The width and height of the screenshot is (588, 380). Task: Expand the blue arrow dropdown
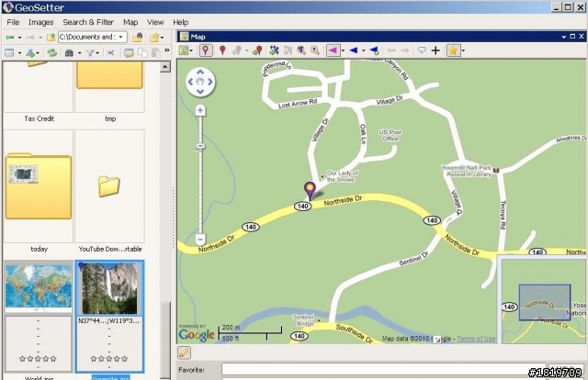tap(364, 50)
